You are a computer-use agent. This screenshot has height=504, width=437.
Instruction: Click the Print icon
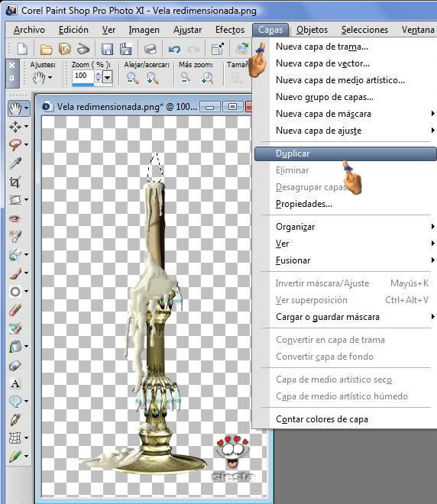point(151,49)
